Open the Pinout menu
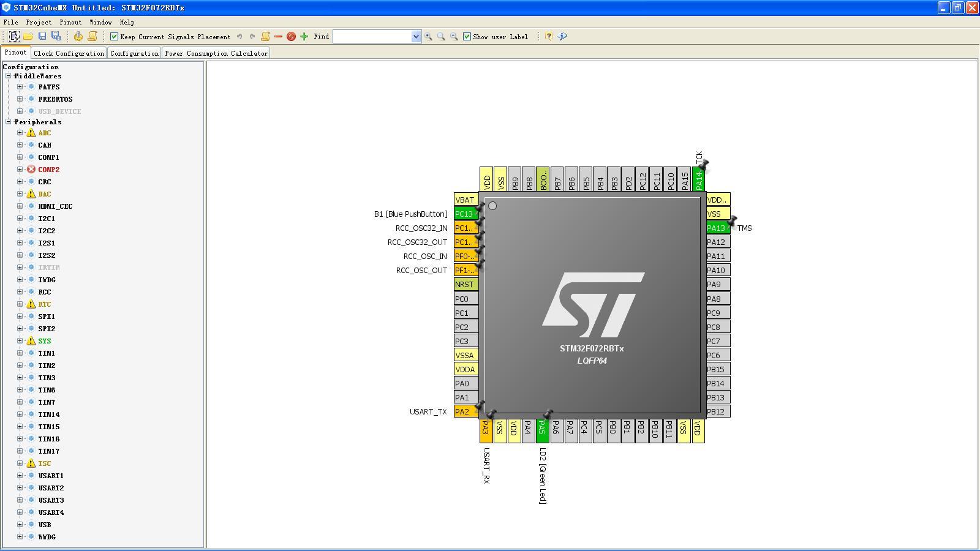Viewport: 980px width, 551px height. (70, 22)
